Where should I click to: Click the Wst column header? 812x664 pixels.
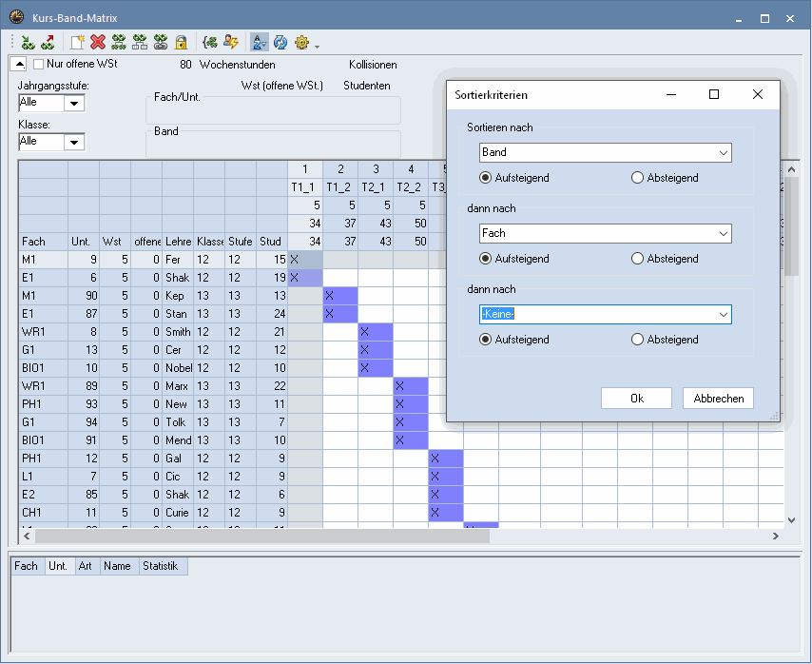pos(115,242)
